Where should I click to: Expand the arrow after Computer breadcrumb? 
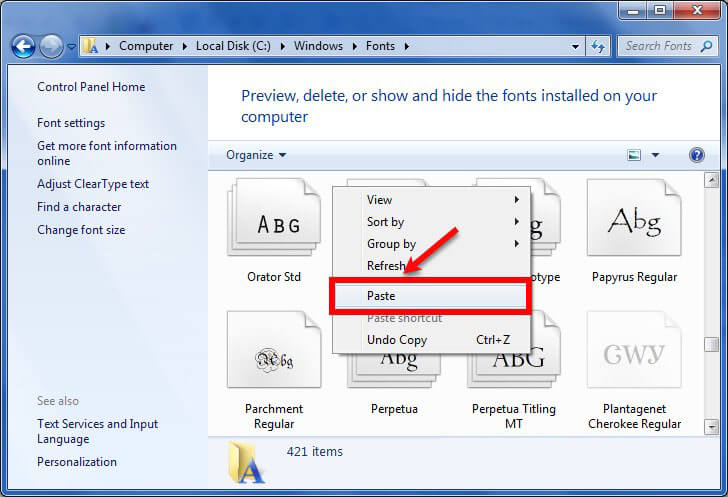[185, 46]
